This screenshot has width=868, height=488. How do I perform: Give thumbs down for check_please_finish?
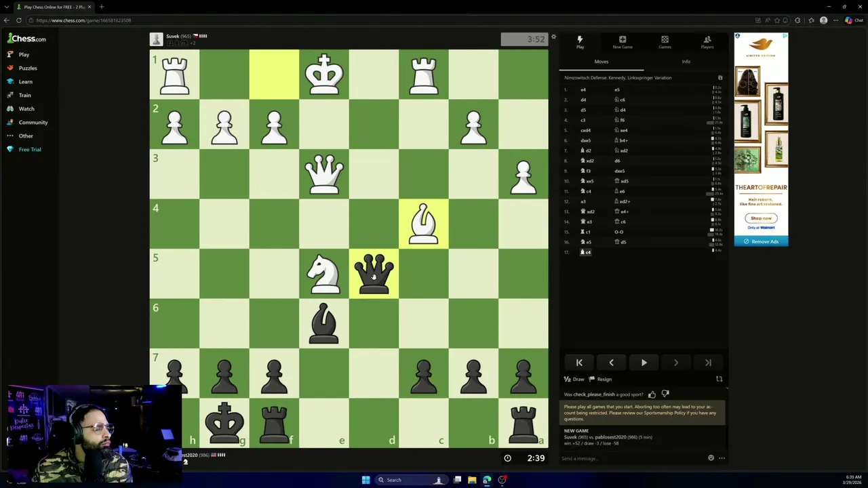click(x=665, y=394)
